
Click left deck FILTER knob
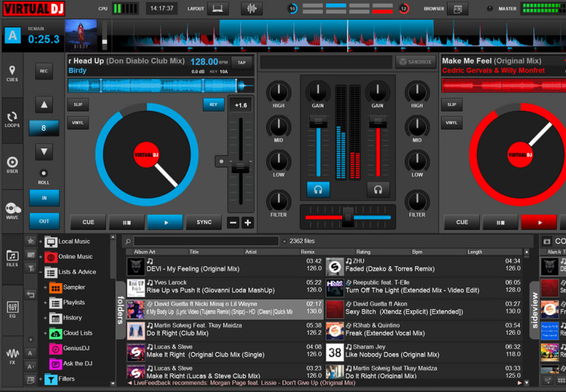[279, 201]
